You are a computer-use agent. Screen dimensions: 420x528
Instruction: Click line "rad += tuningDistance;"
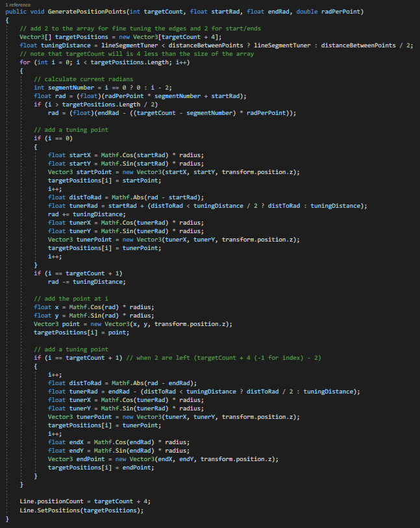coord(87,214)
